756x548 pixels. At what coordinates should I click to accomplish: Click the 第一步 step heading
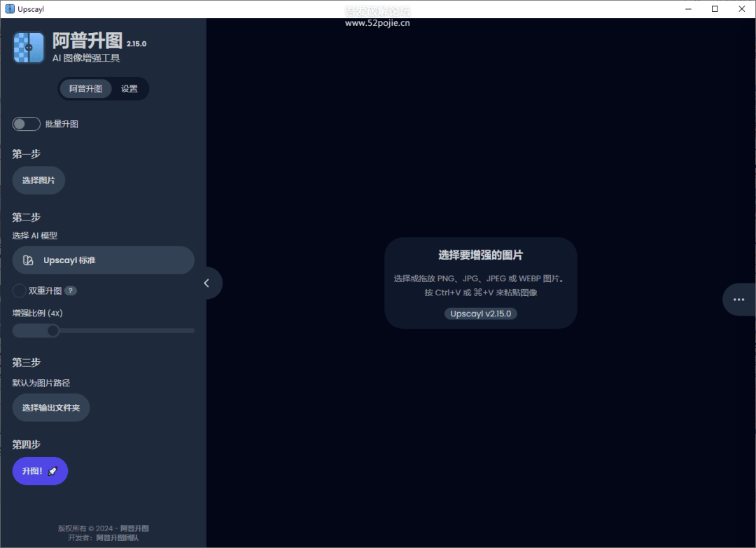[27, 154]
